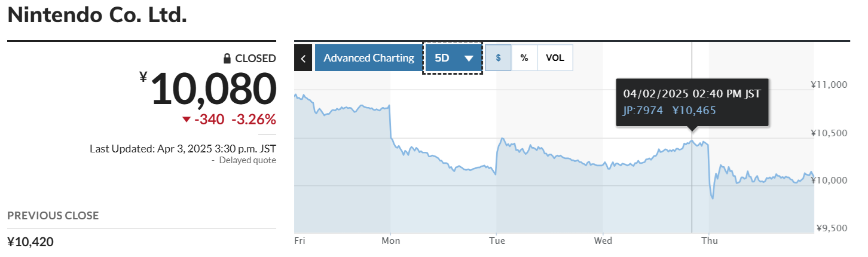Click the lock icon beside CLOSED
Screen dimensions: 868x257
click(227, 58)
